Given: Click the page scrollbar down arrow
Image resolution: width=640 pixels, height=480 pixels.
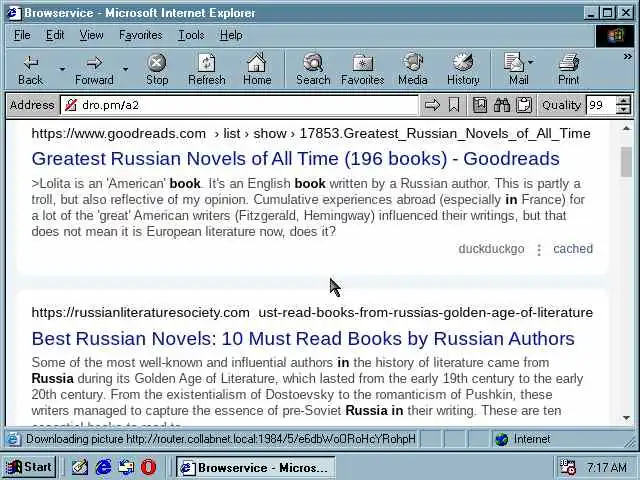Looking at the screenshot, I should pos(627,418).
